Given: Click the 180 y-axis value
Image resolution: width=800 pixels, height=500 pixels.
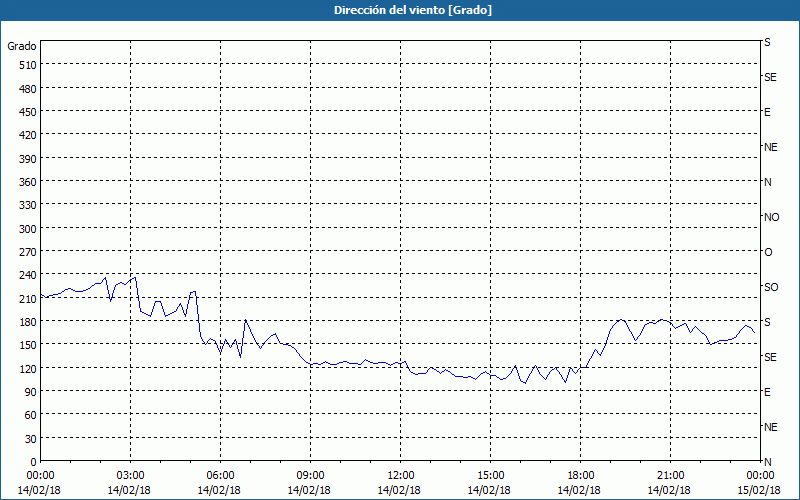Looking at the screenshot, I should point(29,321).
